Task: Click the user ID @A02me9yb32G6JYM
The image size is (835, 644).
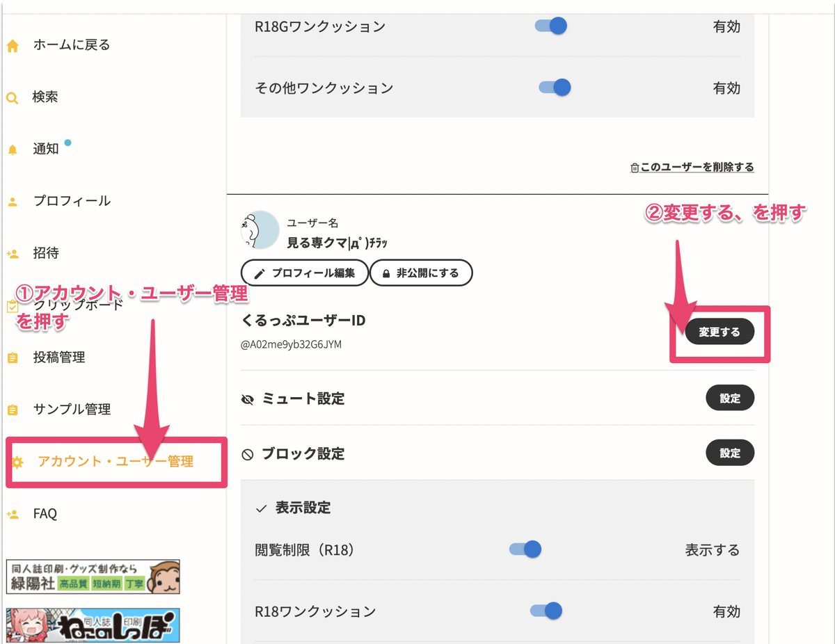Action: 291,344
